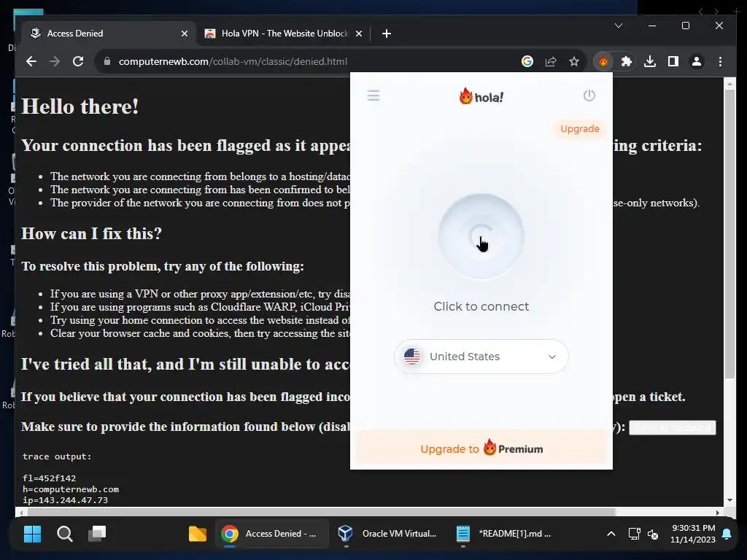Toggle the Chrome side panel icon
Image resolution: width=747 pixels, height=560 pixels.
point(673,61)
